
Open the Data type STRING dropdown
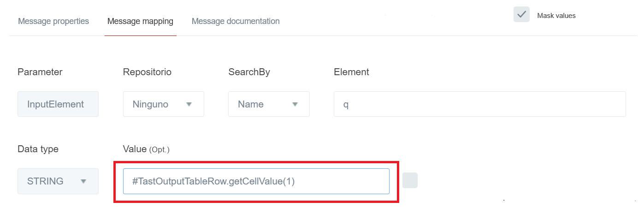click(58, 181)
